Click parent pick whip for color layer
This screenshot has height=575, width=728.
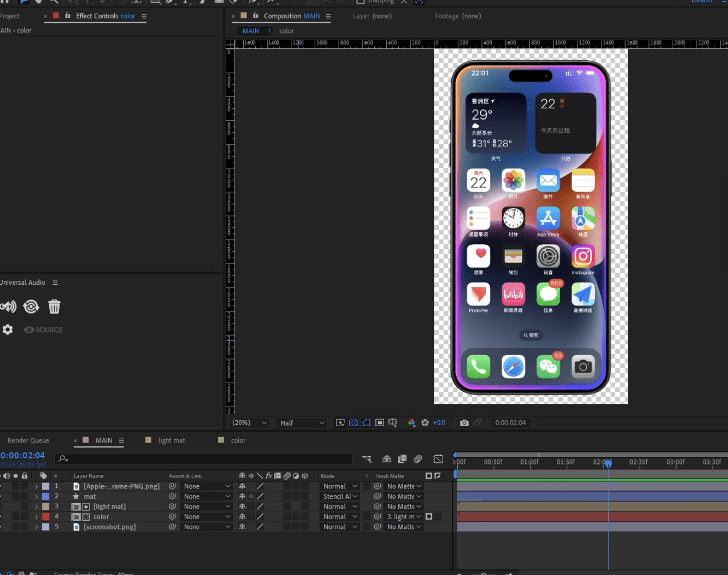pos(172,517)
